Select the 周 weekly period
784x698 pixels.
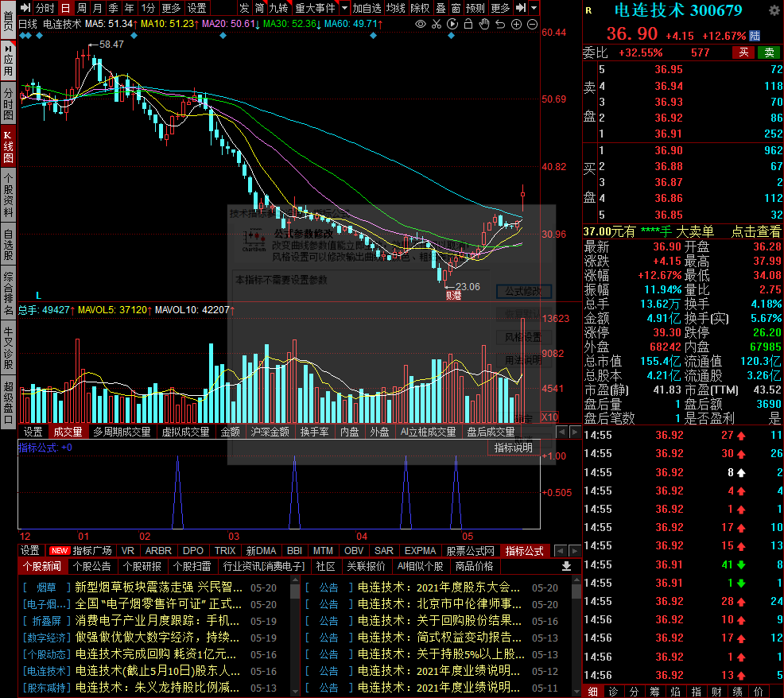pyautogui.click(x=81, y=8)
